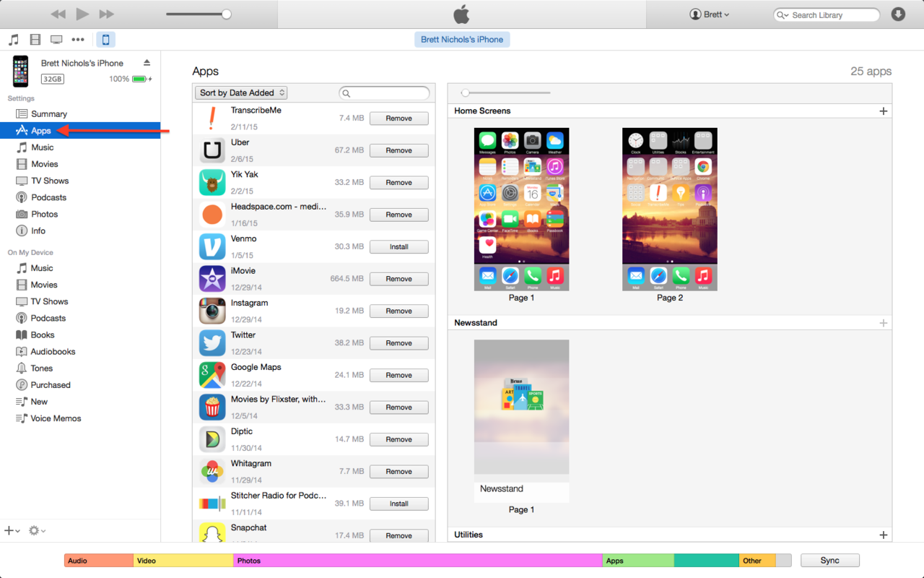Adjust the volume slider knob

pos(226,14)
